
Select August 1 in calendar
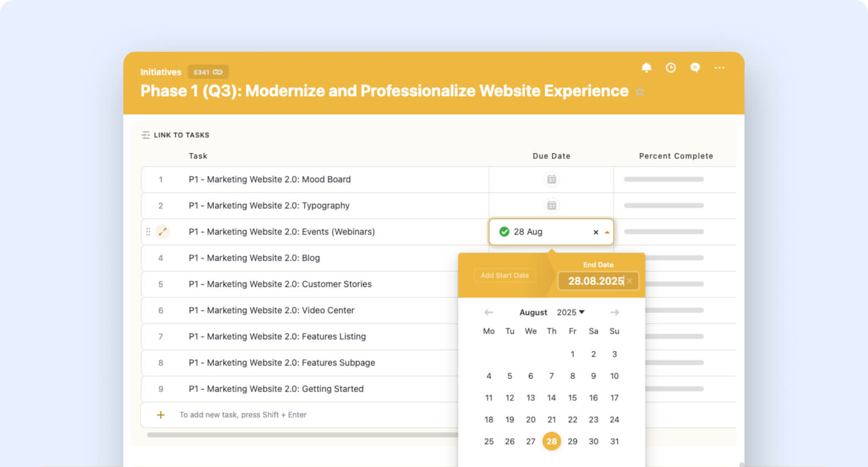(x=573, y=354)
